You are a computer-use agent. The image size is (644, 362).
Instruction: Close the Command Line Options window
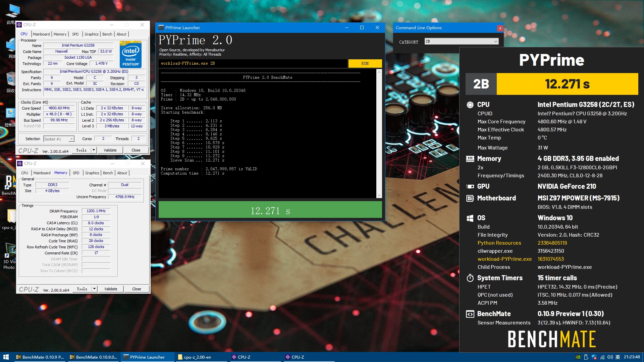500,28
